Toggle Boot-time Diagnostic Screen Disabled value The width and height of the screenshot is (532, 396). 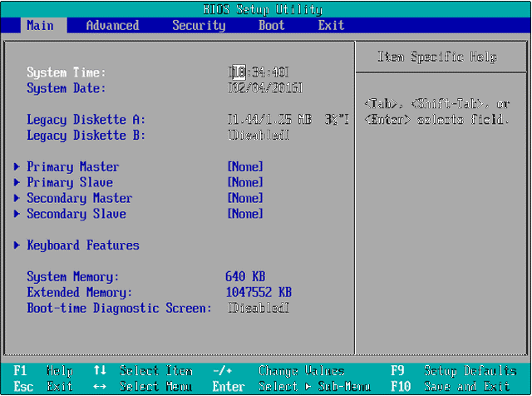point(259,309)
